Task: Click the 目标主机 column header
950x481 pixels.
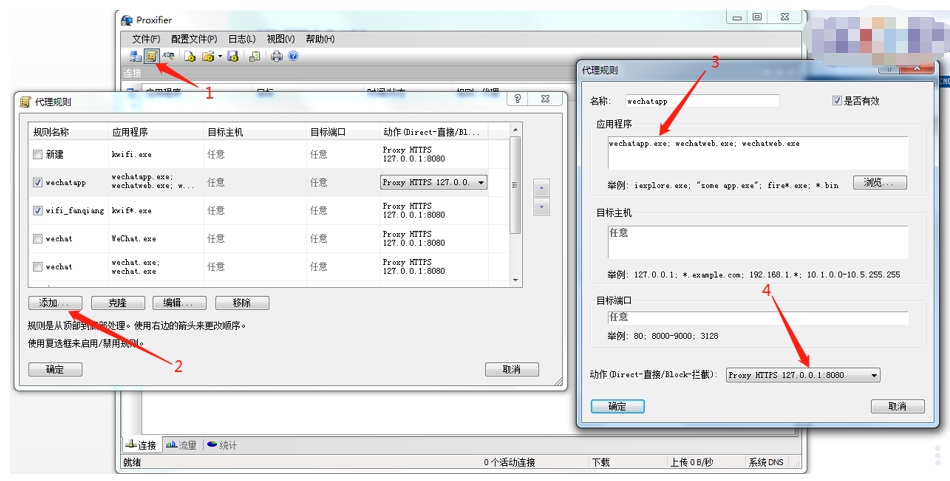Action: tap(255, 132)
